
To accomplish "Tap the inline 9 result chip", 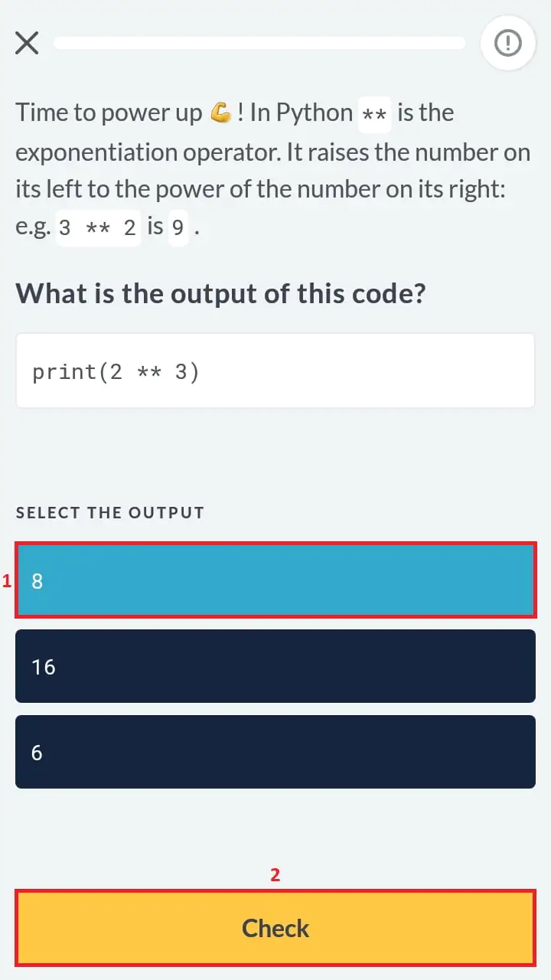I will point(178,229).
